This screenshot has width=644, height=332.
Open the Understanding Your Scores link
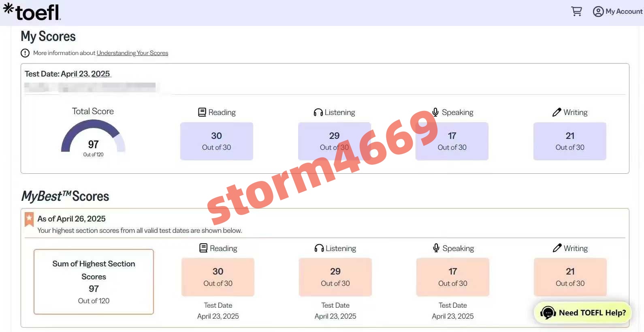pos(132,53)
